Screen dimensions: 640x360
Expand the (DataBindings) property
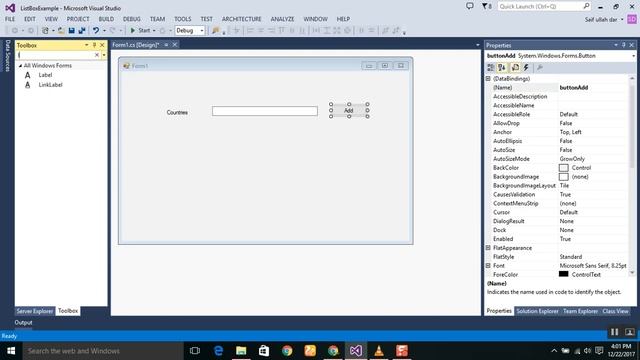488,78
